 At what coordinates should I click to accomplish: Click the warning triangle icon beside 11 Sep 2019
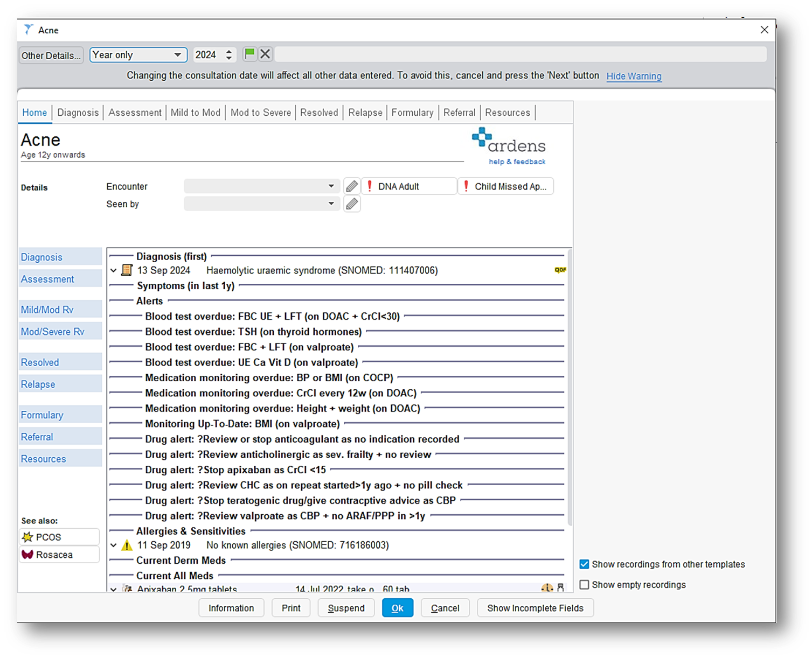coord(127,545)
